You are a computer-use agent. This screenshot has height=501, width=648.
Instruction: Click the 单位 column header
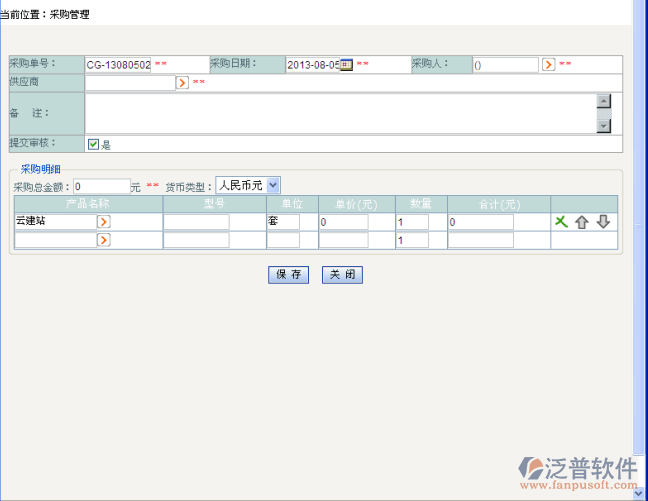[292, 204]
